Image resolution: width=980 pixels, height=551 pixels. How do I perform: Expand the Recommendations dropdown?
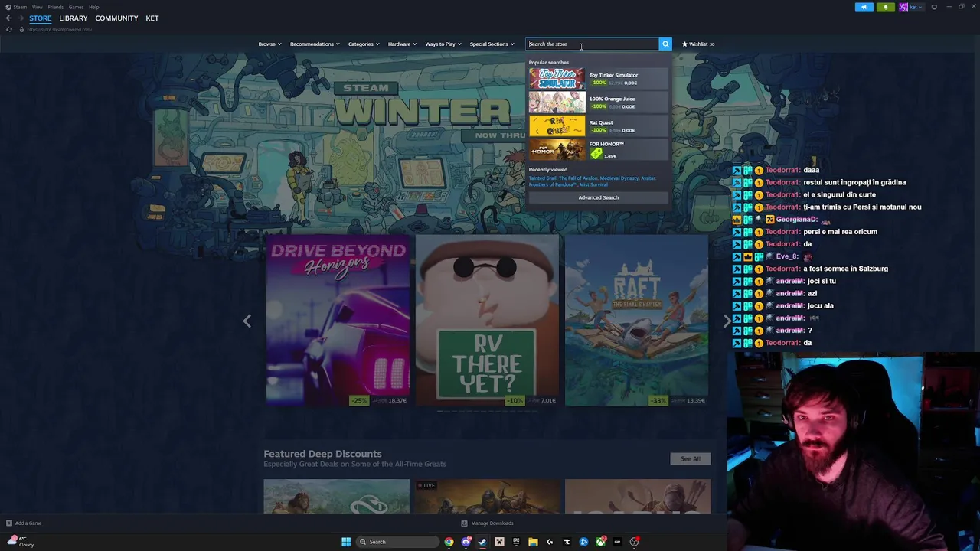click(x=315, y=44)
